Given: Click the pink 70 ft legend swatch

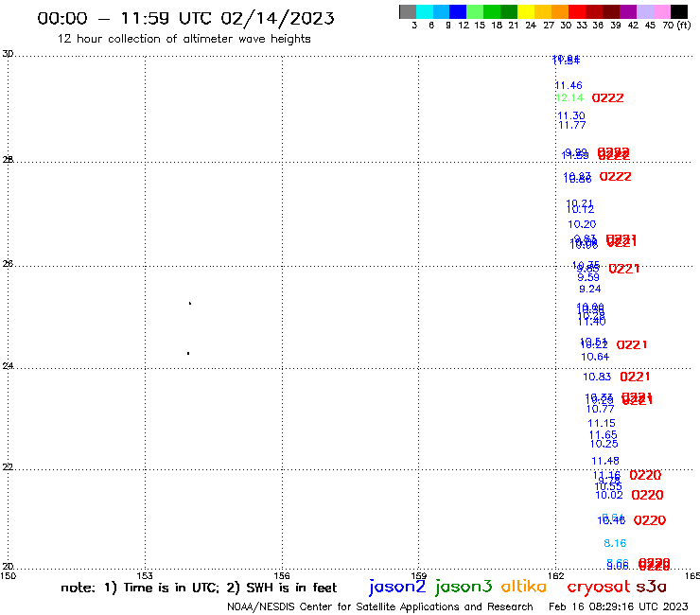Looking at the screenshot, I should click(x=661, y=11).
